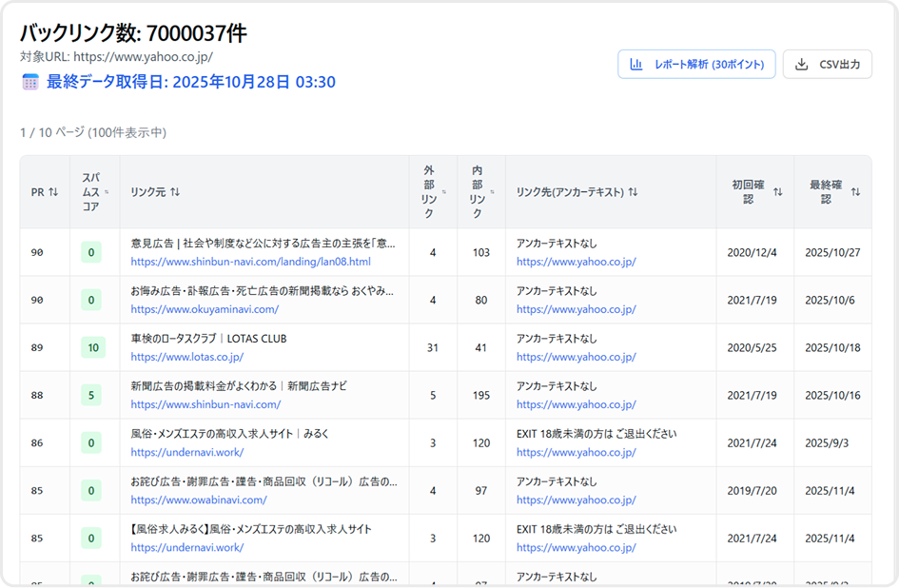Sort by リンク先(アンカーテキスト) column arrows

633,192
